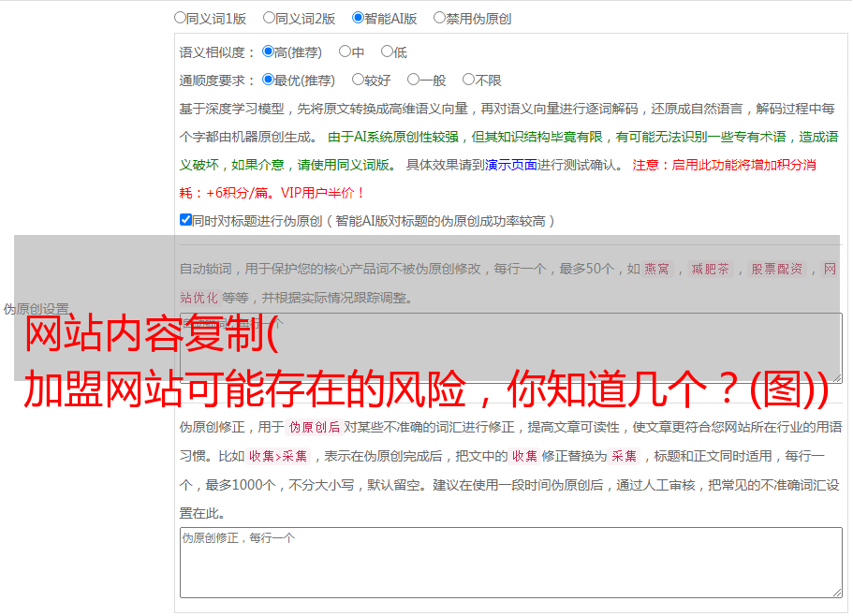Choose 最优(推荐) for 通顺度要求
The width and height of the screenshot is (853, 616).
click(x=268, y=80)
